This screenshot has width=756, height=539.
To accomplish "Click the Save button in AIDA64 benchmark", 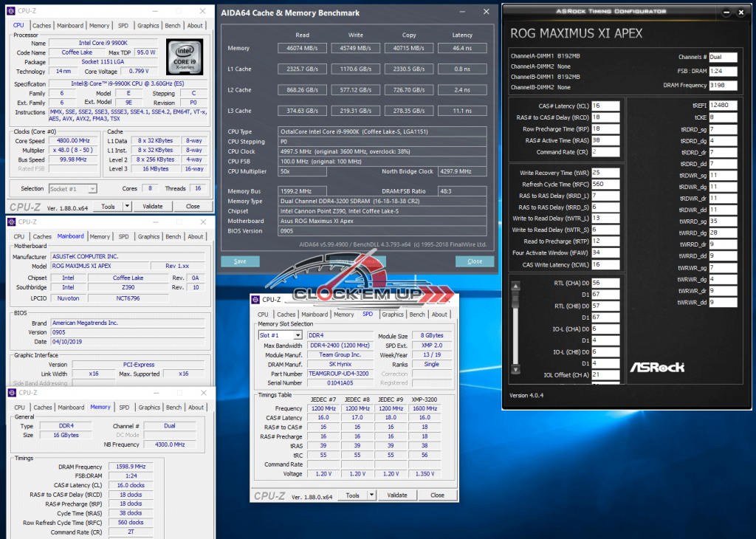I will [240, 261].
